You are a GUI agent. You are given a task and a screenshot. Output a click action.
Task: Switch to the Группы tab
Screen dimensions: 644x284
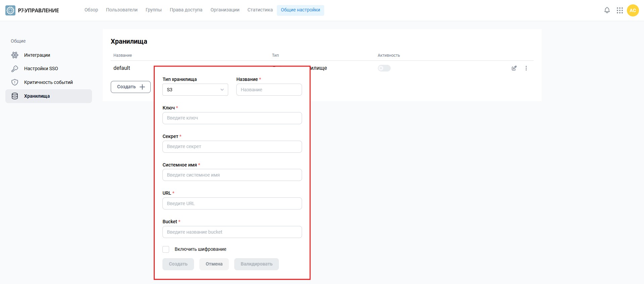(x=154, y=10)
